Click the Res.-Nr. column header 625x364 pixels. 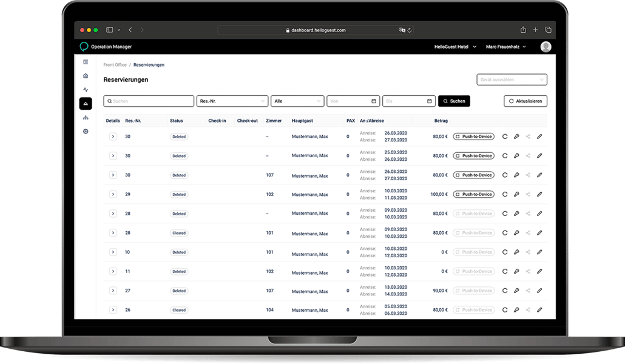[133, 121]
